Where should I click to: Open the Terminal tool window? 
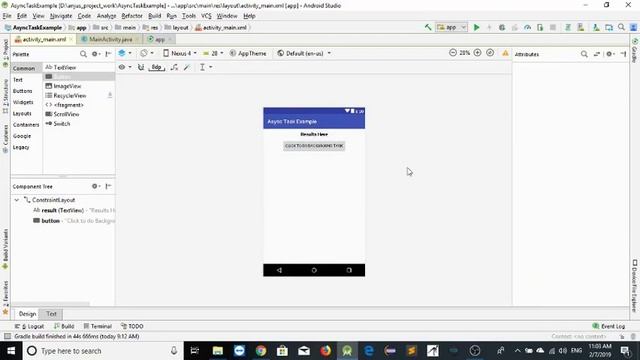click(x=98, y=326)
